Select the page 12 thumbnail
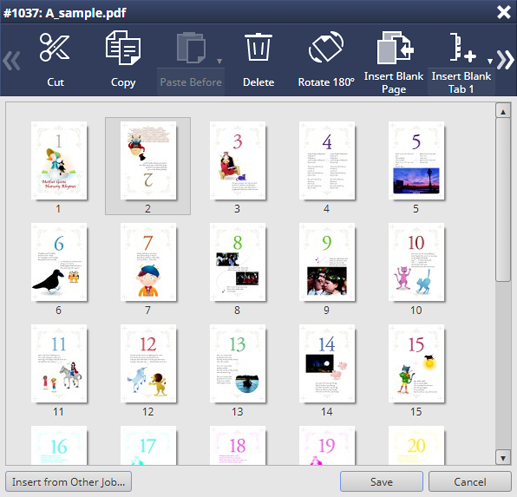The width and height of the screenshot is (517, 497). pyautogui.click(x=148, y=364)
